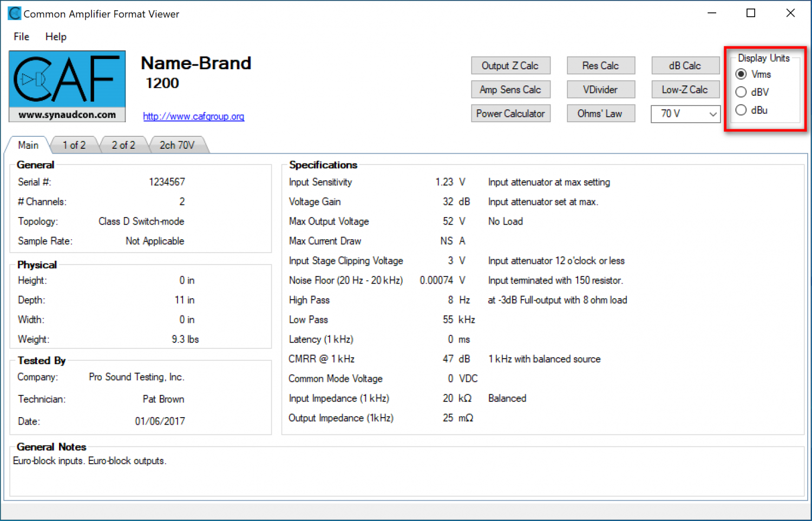The image size is (812, 521).
Task: Open the 2ch 70V tab
Action: (177, 145)
